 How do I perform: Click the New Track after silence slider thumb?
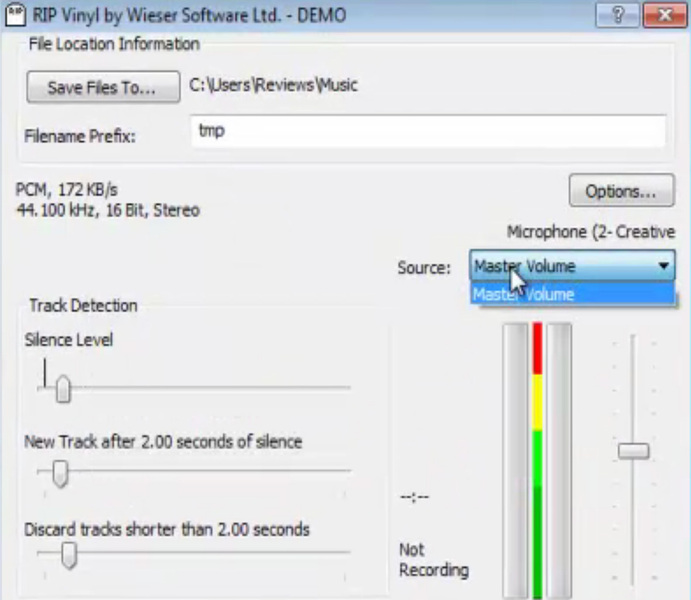(60, 474)
